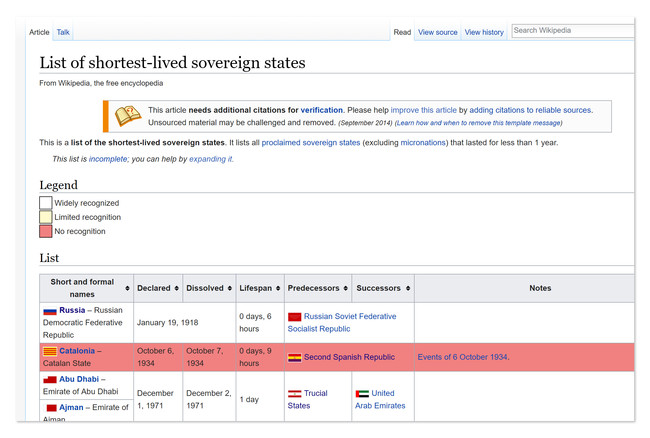650x438 pixels.
Task: Click the page title heading
Action: point(172,63)
